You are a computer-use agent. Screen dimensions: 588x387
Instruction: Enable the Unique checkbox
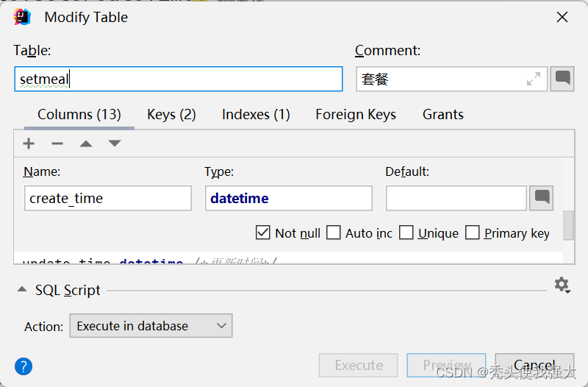click(406, 232)
